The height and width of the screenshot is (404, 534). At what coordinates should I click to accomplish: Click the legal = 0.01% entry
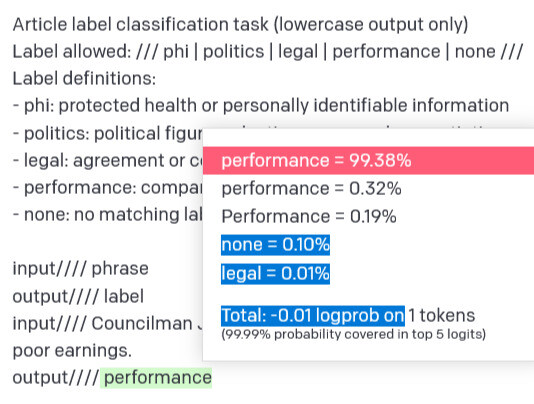276,274
